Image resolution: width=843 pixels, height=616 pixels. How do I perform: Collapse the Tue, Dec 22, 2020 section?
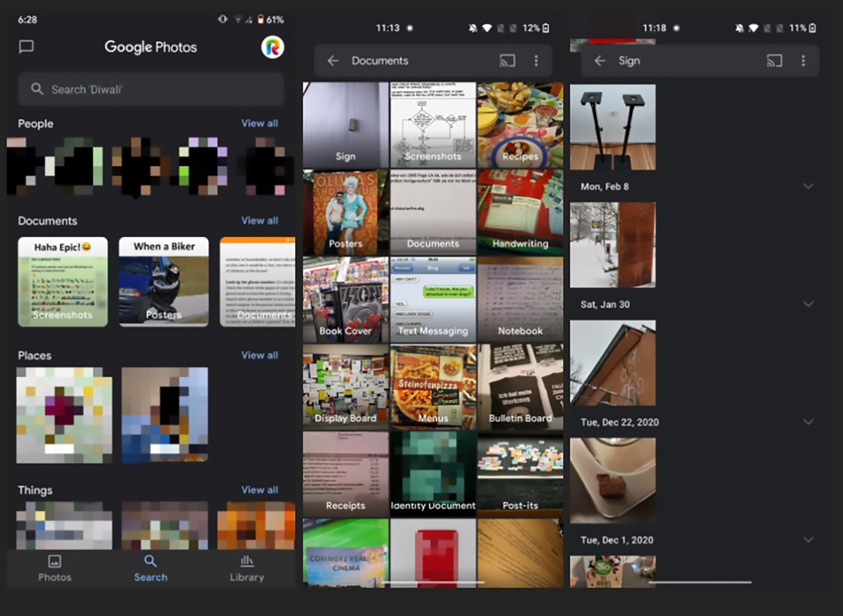808,422
